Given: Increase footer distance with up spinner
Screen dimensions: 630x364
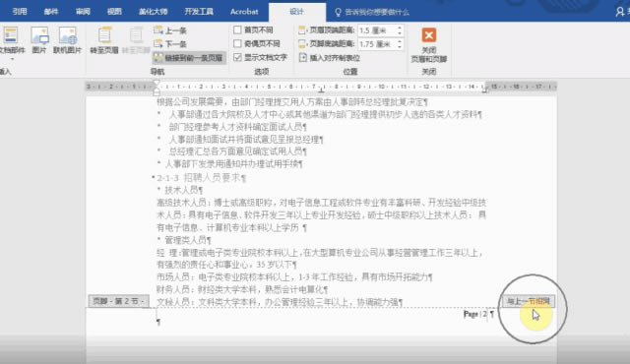Looking at the screenshot, I should [x=400, y=41].
